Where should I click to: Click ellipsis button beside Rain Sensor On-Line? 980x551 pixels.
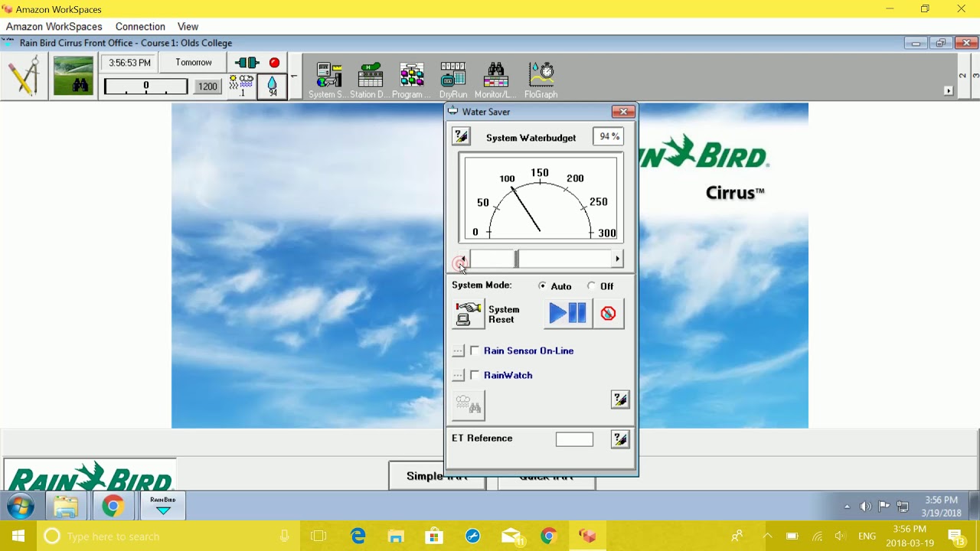click(x=458, y=351)
